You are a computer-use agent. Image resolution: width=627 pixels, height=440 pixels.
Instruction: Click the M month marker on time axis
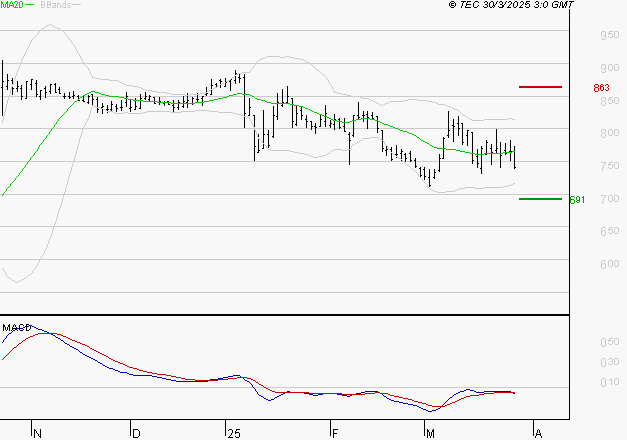click(431, 433)
